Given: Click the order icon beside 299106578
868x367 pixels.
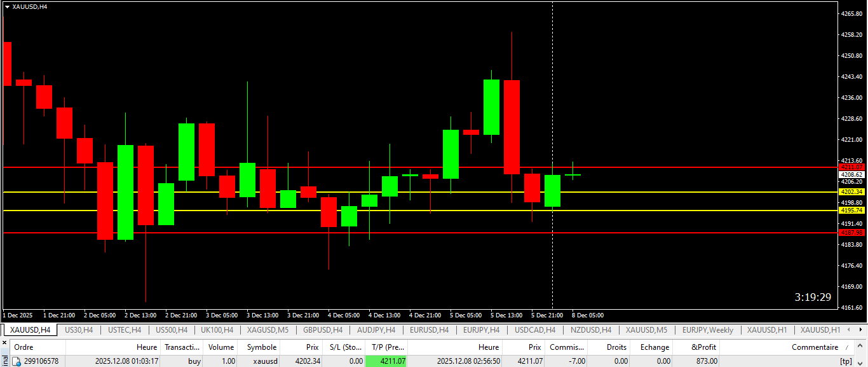Looking at the screenshot, I should coord(17,361).
